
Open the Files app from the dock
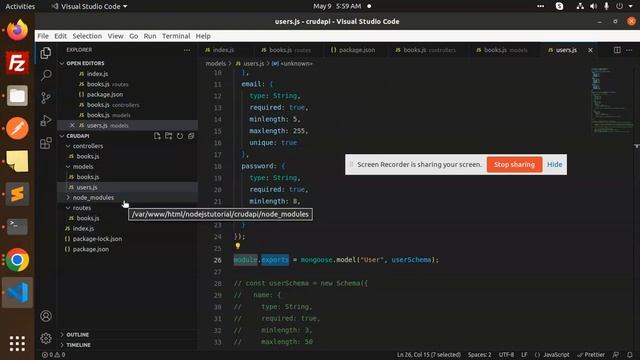point(17,96)
